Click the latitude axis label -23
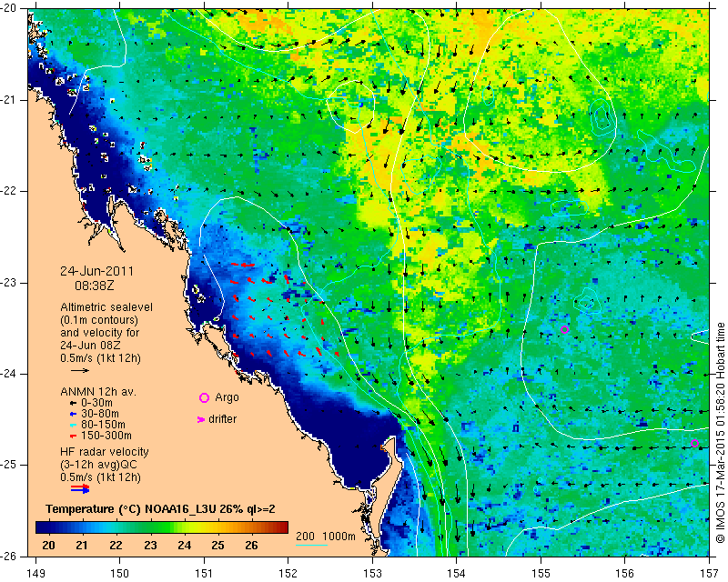The height and width of the screenshot is (582, 728). click(x=8, y=283)
